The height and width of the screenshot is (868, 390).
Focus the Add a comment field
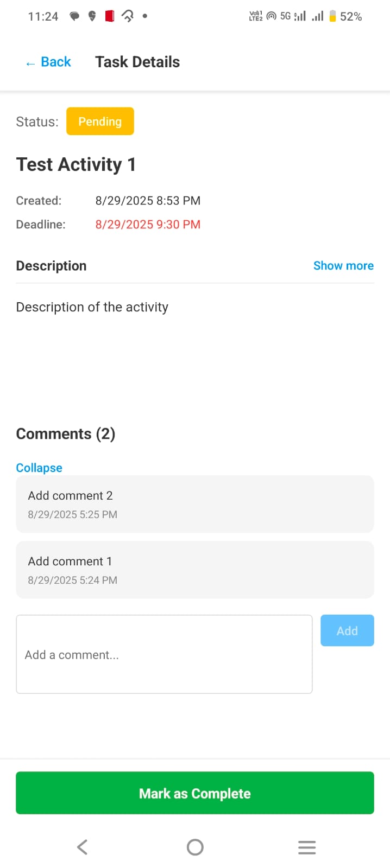click(164, 654)
